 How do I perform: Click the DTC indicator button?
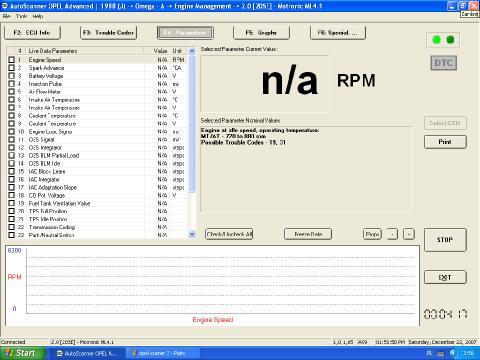pyautogui.click(x=443, y=63)
